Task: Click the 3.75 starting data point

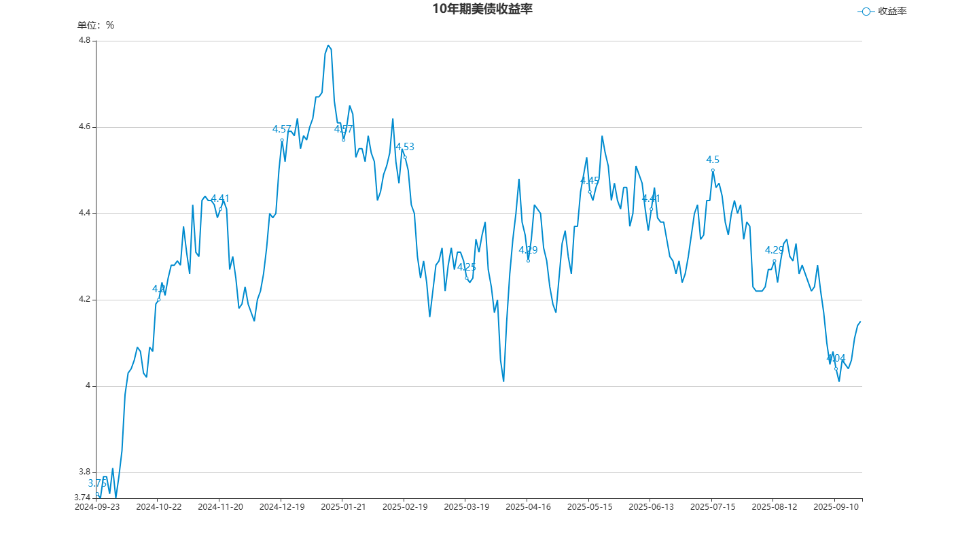Action: pos(97,494)
